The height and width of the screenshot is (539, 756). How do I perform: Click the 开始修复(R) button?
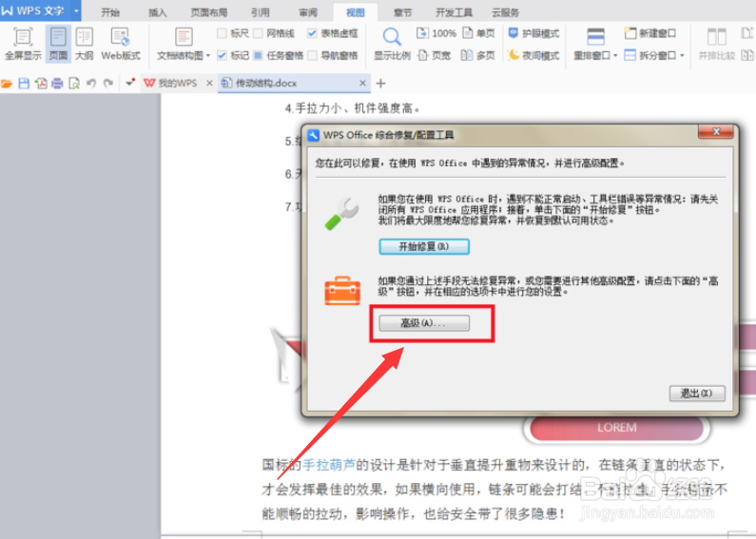pos(424,246)
